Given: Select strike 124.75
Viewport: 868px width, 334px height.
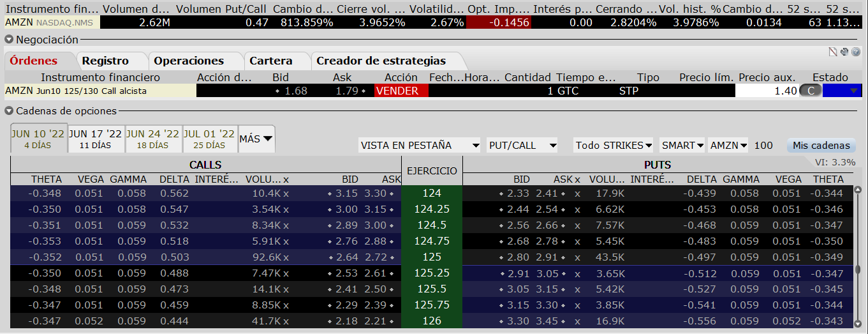Looking at the screenshot, I should click(432, 241).
